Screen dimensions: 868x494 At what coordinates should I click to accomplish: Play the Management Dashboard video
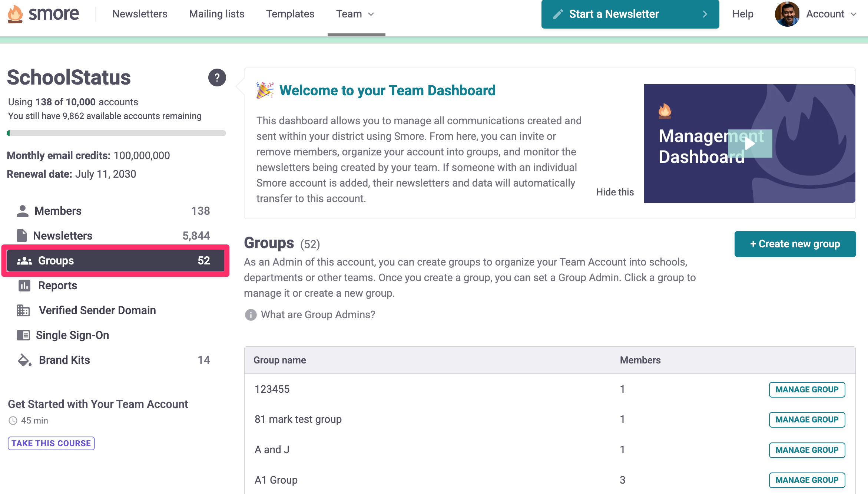[x=750, y=144]
